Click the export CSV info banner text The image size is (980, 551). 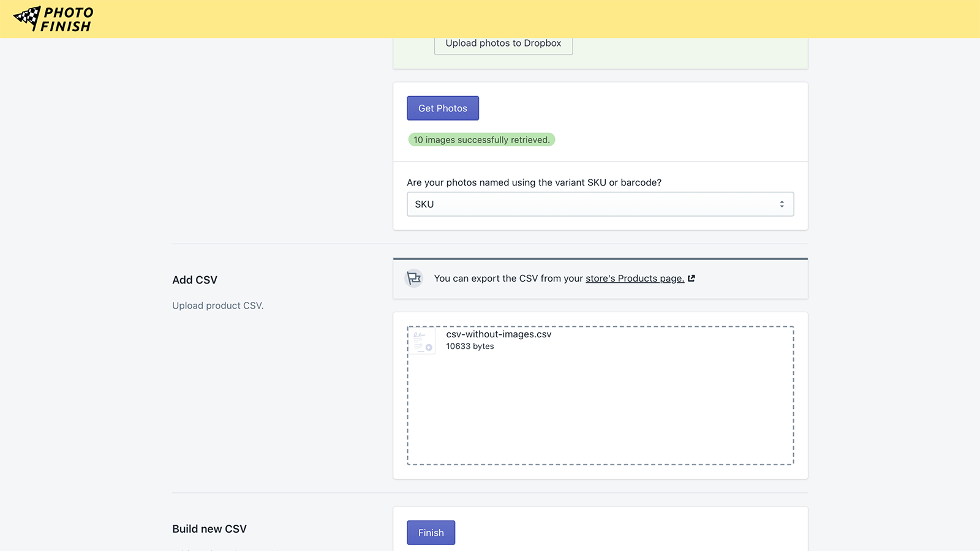click(508, 279)
